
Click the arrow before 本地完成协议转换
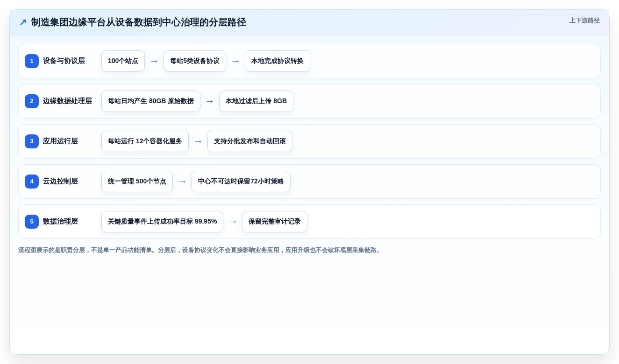click(x=235, y=61)
